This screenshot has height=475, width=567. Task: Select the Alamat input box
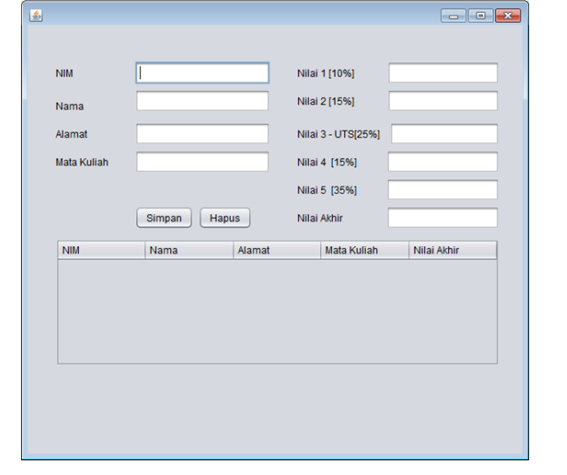click(202, 134)
